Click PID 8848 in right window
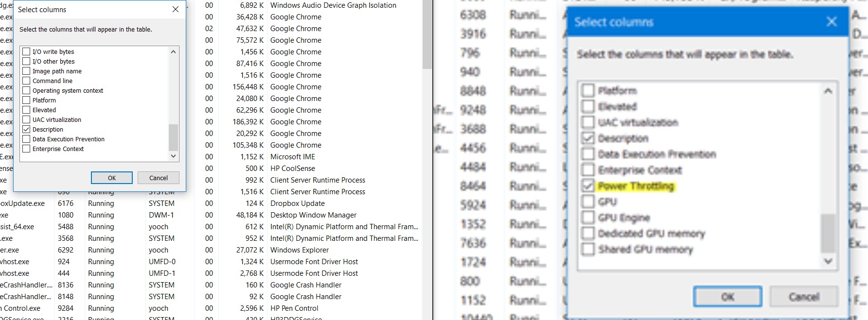The height and width of the screenshot is (320, 868). (x=473, y=91)
